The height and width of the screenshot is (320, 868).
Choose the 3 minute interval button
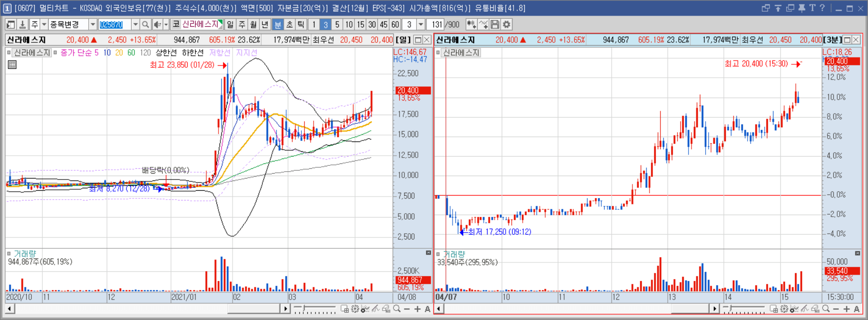(326, 24)
